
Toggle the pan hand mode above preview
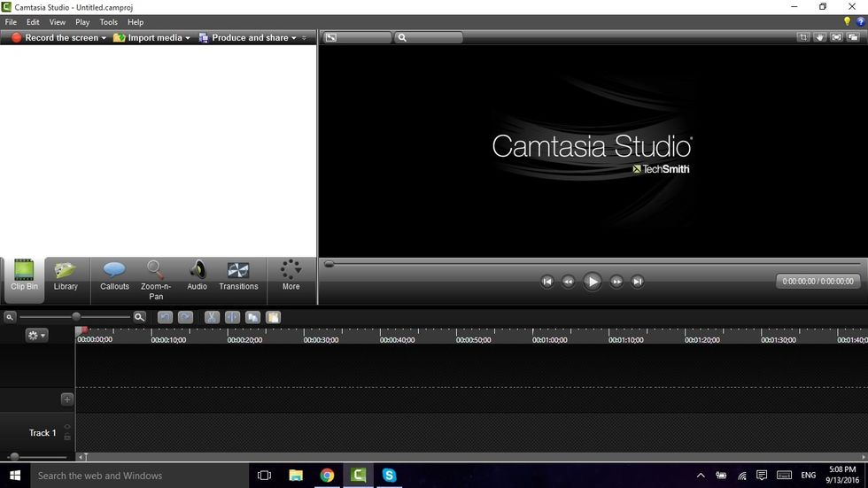[820, 37]
